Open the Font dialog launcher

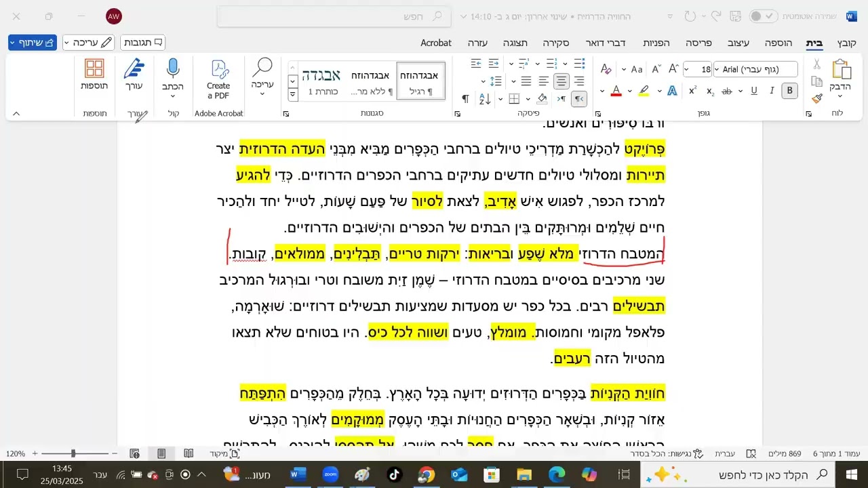click(597, 114)
